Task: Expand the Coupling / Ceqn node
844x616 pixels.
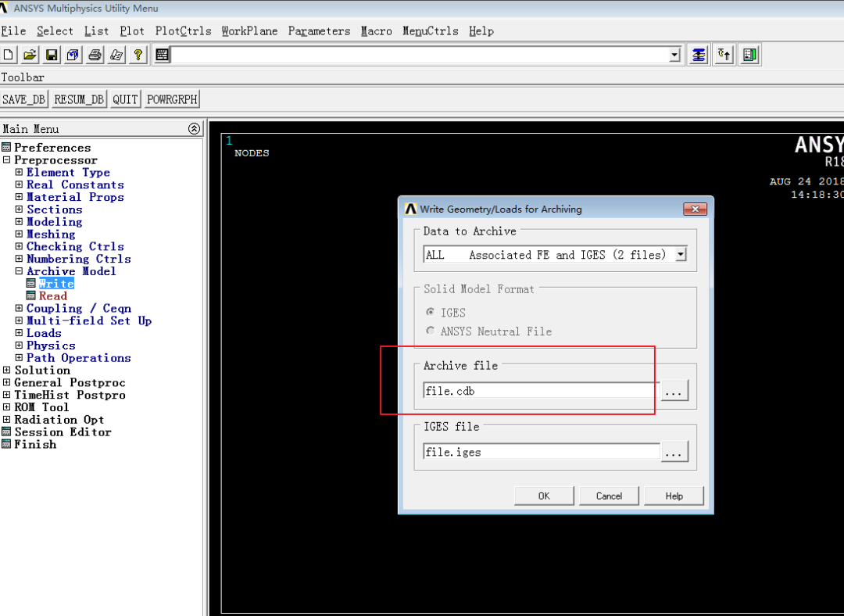Action: 19,308
